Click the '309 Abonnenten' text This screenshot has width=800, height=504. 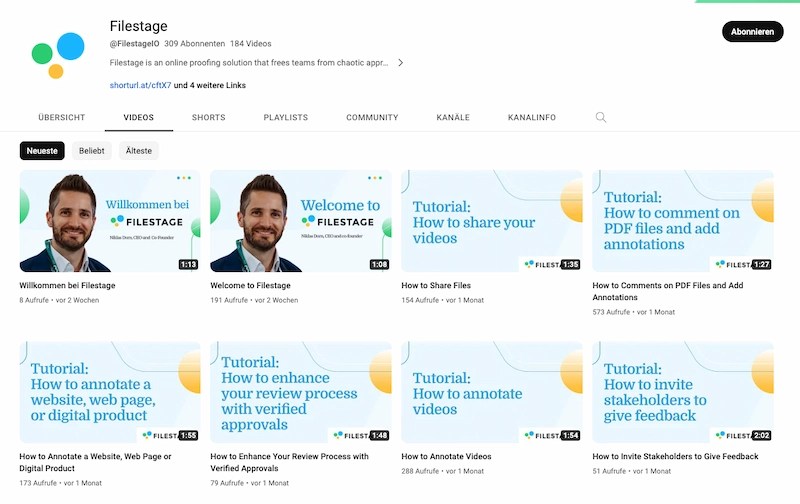pos(194,44)
